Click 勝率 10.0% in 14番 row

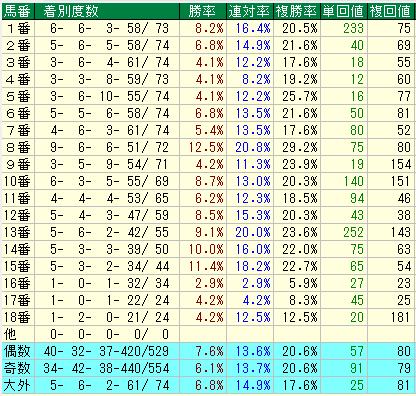click(206, 250)
